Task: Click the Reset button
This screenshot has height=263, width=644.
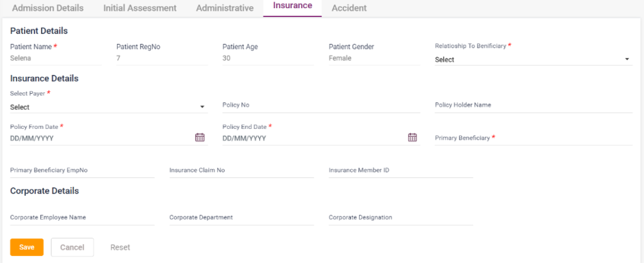Action: click(x=120, y=247)
